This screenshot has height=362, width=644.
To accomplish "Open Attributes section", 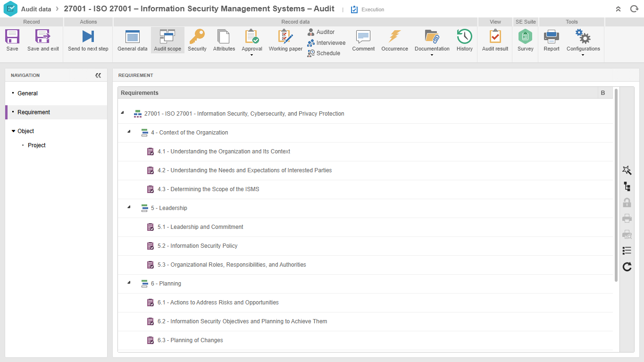I will coord(224,40).
